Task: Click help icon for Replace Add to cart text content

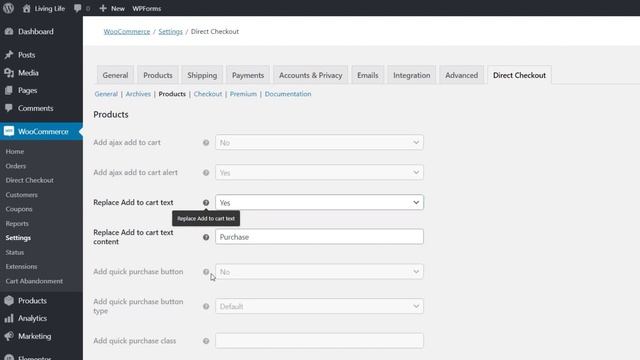Action: [206, 237]
